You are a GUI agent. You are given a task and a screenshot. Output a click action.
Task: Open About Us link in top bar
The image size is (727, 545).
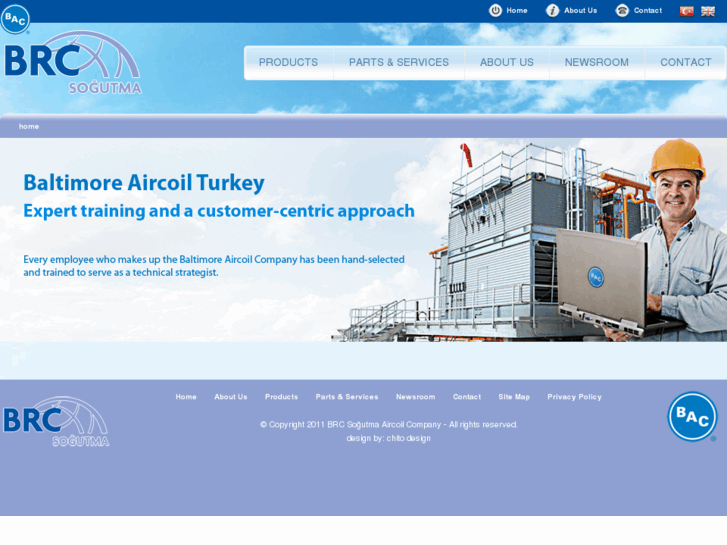[580, 10]
